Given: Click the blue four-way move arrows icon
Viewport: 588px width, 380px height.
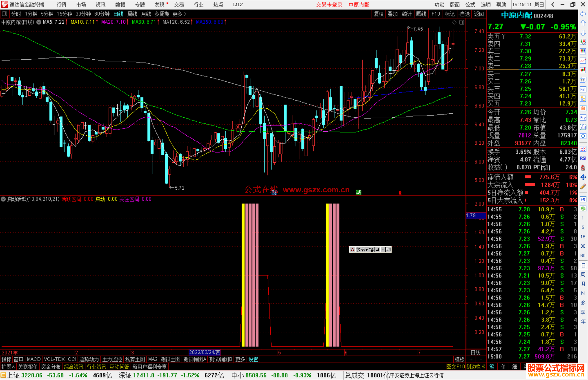Looking at the screenshot, I should 583,177.
